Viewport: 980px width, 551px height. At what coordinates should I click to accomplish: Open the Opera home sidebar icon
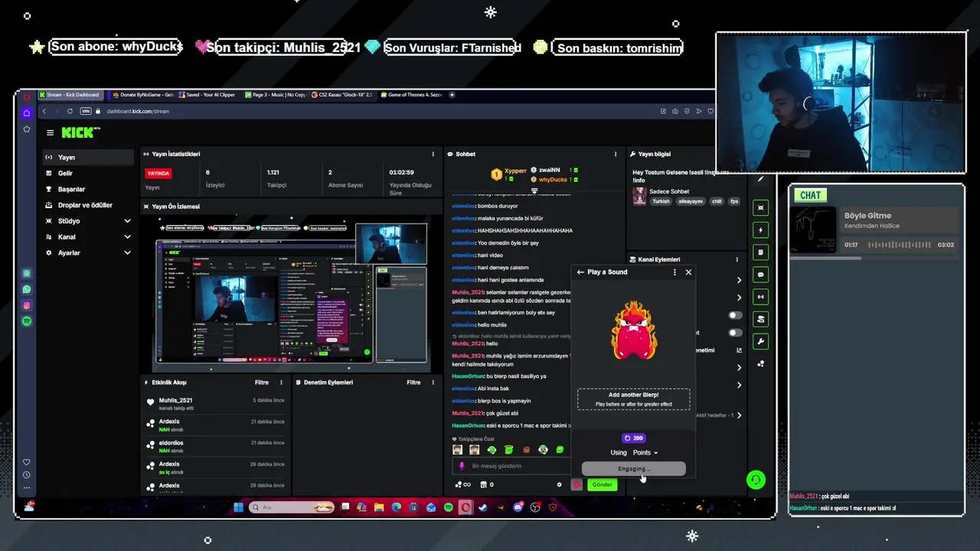point(27,112)
